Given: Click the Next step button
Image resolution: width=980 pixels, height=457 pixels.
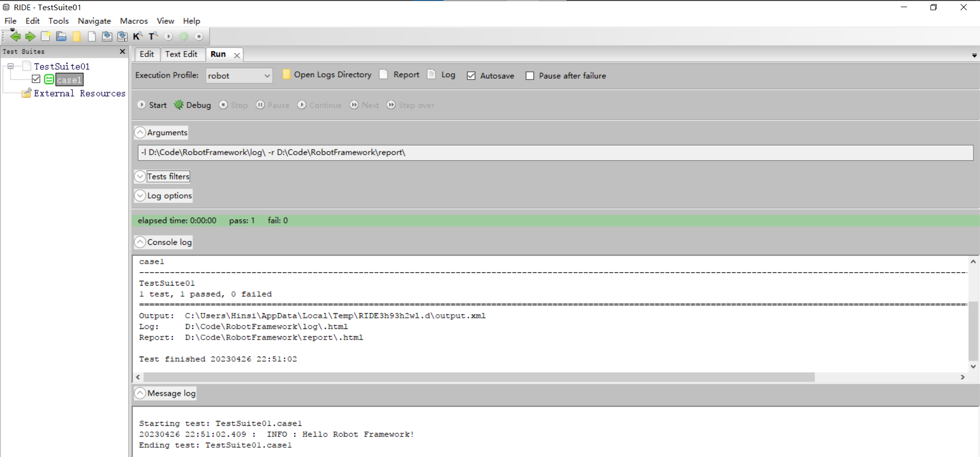Looking at the screenshot, I should [364, 105].
